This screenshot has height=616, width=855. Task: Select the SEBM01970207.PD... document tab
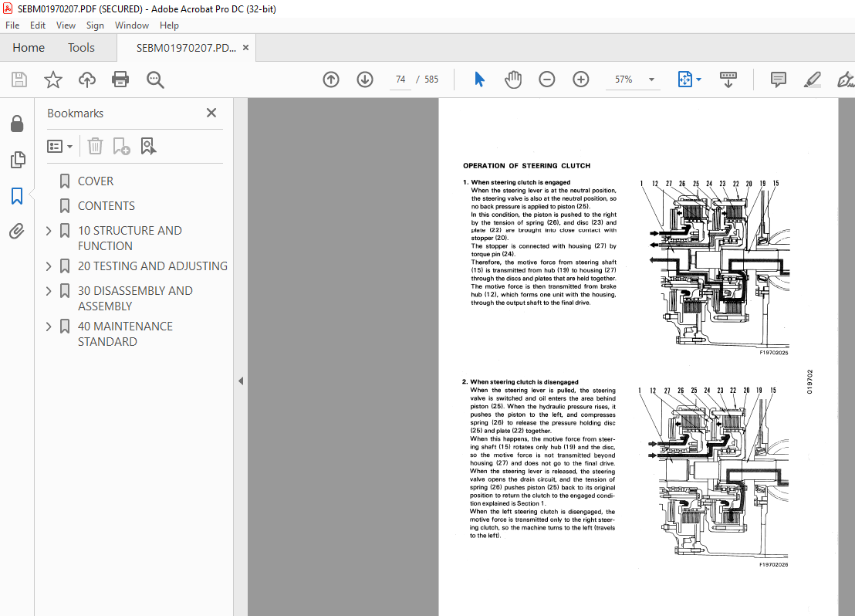(x=186, y=48)
